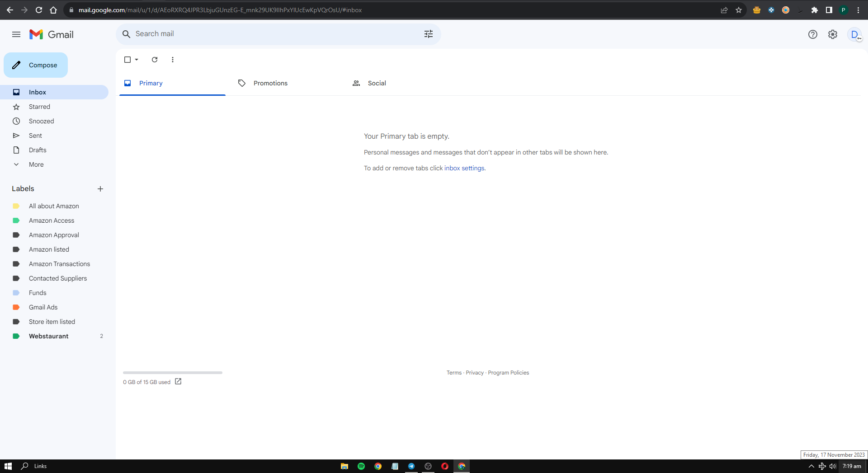Image resolution: width=868 pixels, height=473 pixels.
Task: Bookmark this tab with star icon
Action: point(739,10)
